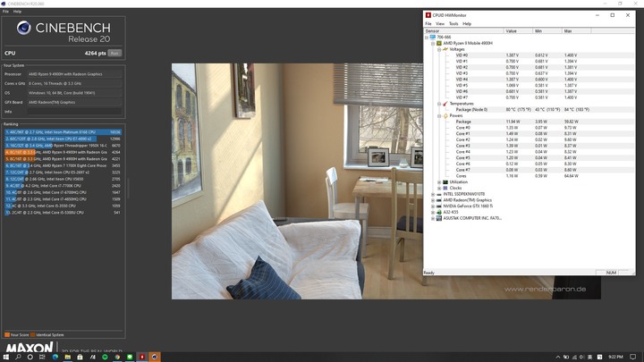
Task: Open Windows taskbar search
Action: tap(18, 357)
